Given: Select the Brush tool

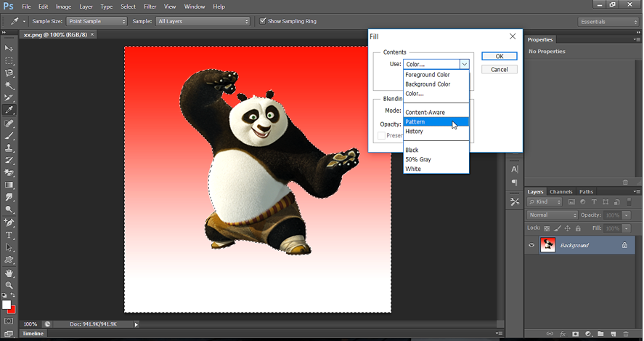Looking at the screenshot, I should tap(9, 136).
